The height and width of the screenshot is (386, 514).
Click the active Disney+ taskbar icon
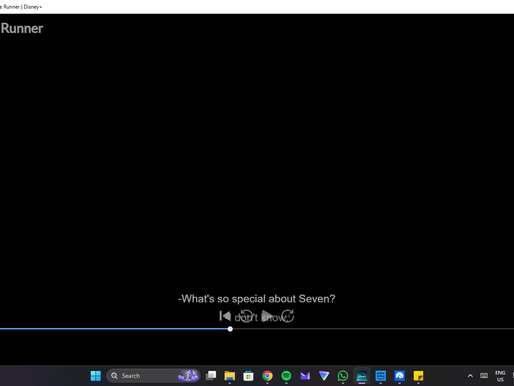[362, 376]
